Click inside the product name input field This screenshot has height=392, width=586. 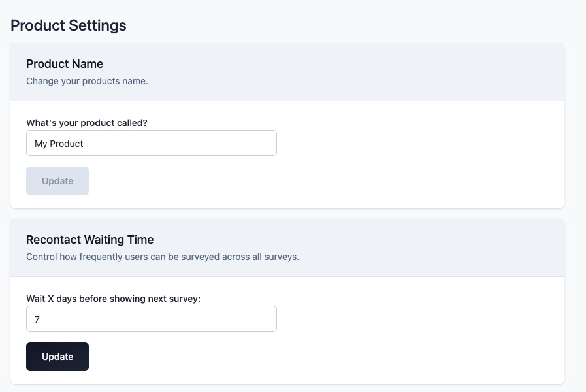pos(151,143)
